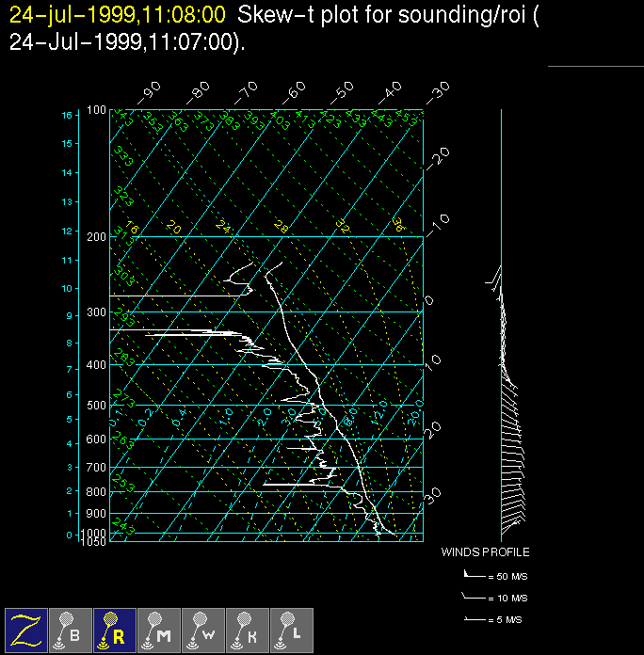This screenshot has width=644, height=655.
Task: Select the balloon sounding M icon
Action: 158,629
